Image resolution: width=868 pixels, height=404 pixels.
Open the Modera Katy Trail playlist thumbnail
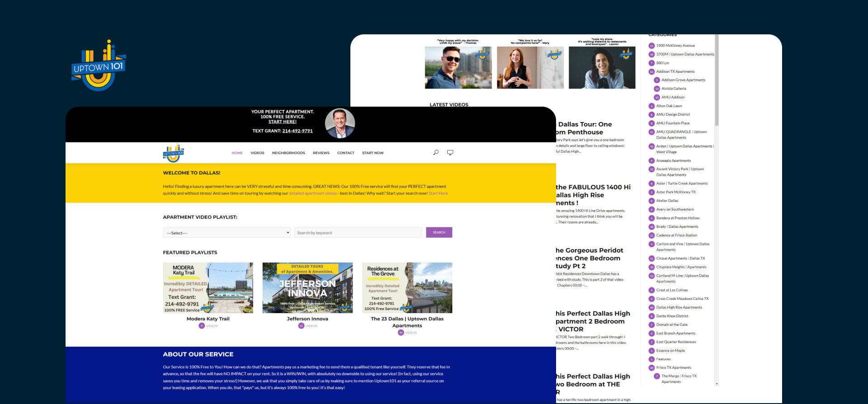208,288
